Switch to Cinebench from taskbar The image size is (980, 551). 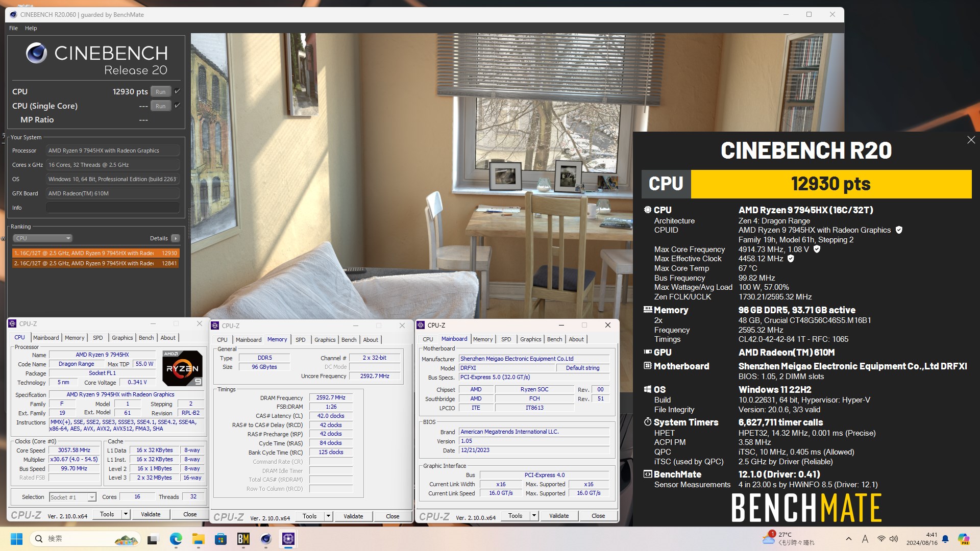tap(265, 539)
